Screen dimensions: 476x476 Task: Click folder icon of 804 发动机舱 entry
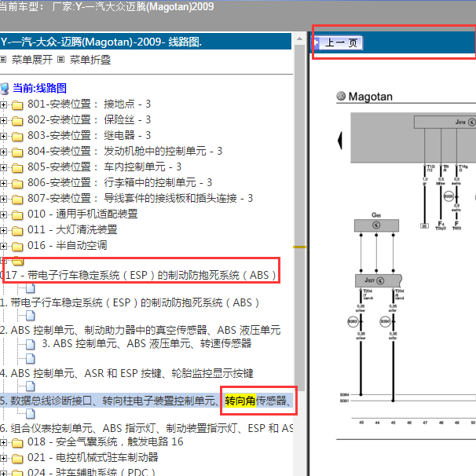coord(17,152)
